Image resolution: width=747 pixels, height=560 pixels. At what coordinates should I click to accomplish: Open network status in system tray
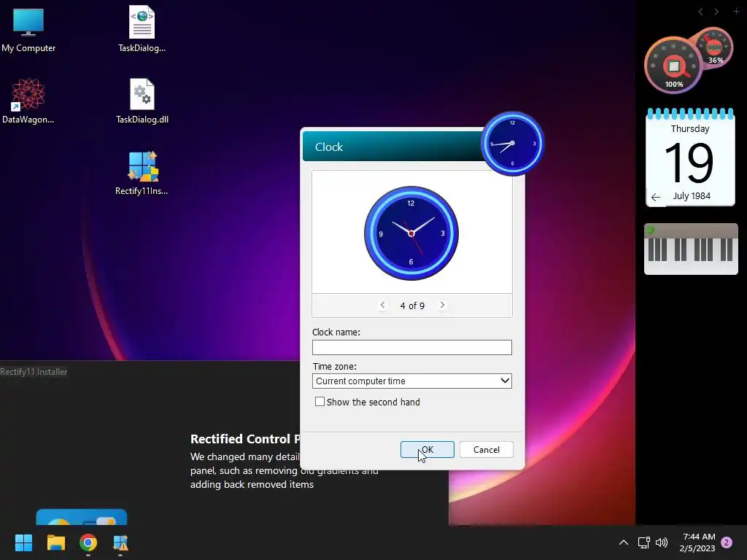click(643, 542)
